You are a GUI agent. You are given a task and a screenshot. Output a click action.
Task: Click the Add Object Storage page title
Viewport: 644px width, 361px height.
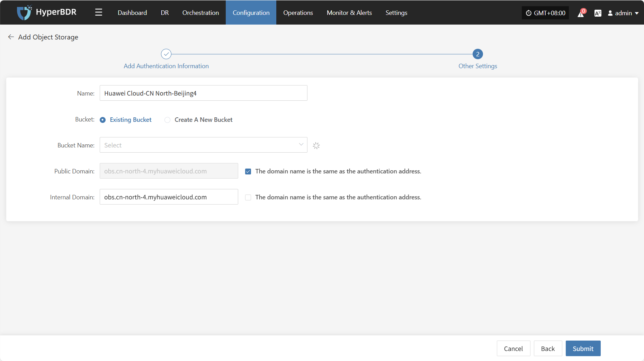pyautogui.click(x=48, y=37)
